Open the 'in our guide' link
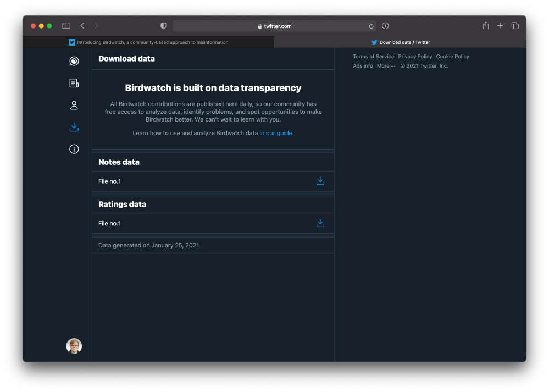Screen dimensions: 549x392 pyautogui.click(x=276, y=133)
